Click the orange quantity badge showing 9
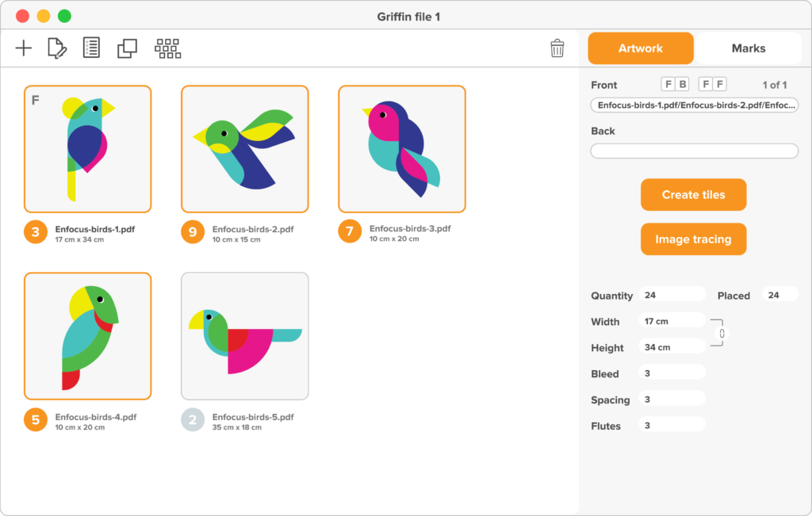812x516 pixels. coord(193,232)
